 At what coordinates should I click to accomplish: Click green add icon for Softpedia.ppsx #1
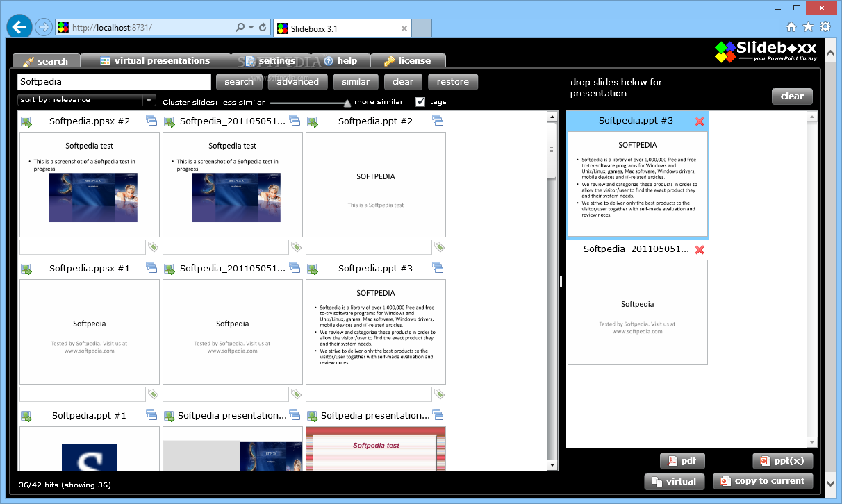26,269
